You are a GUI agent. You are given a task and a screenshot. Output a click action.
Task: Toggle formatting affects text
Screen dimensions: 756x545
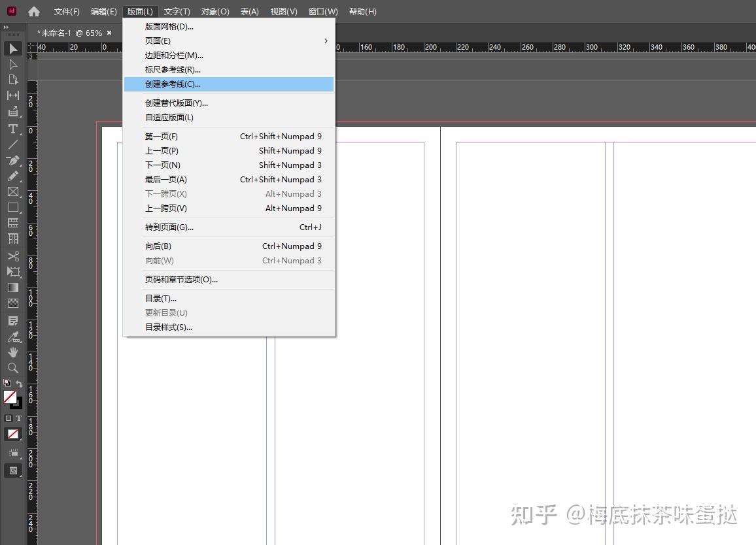(x=20, y=417)
